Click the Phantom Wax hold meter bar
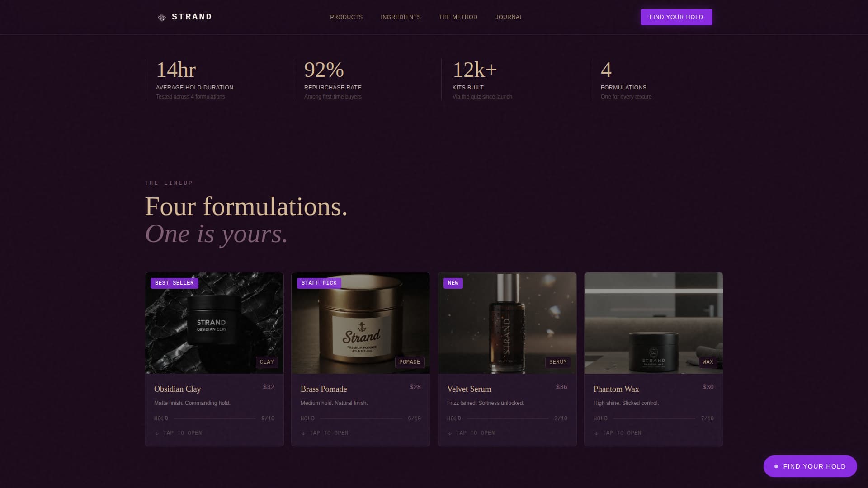This screenshot has width=868, height=488. [654, 419]
